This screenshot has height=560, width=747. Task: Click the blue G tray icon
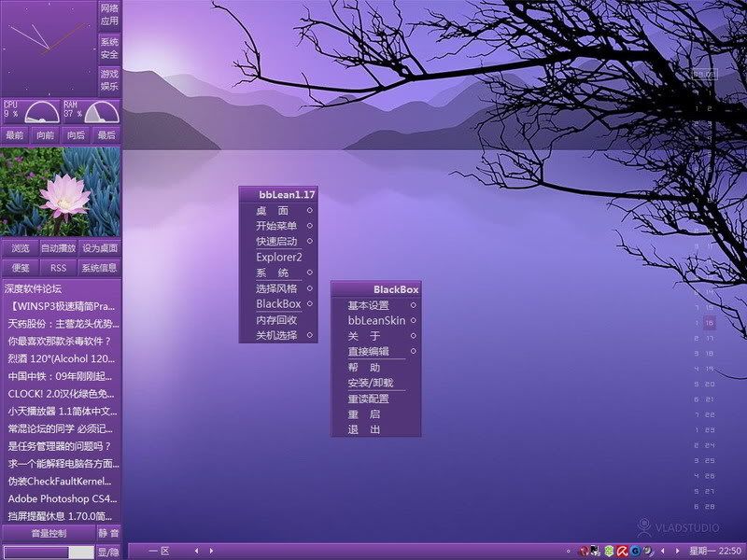(635, 551)
